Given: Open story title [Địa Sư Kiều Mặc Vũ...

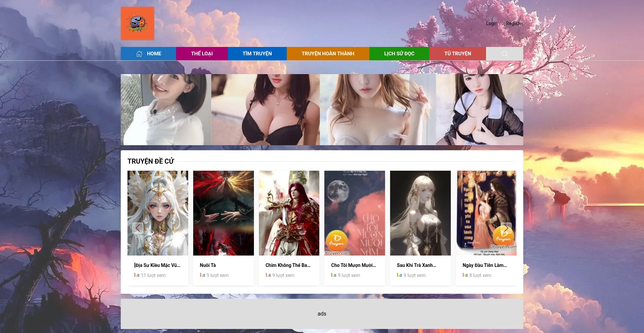Looking at the screenshot, I should point(157,265).
